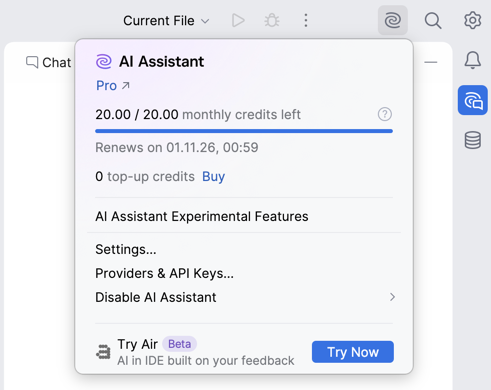Open the Database tool window icon
This screenshot has width=491, height=390.
473,140
